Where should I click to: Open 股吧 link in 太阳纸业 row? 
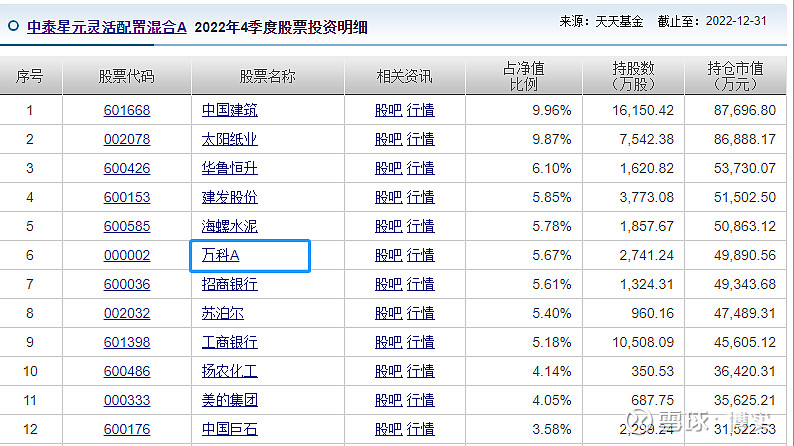(x=388, y=139)
